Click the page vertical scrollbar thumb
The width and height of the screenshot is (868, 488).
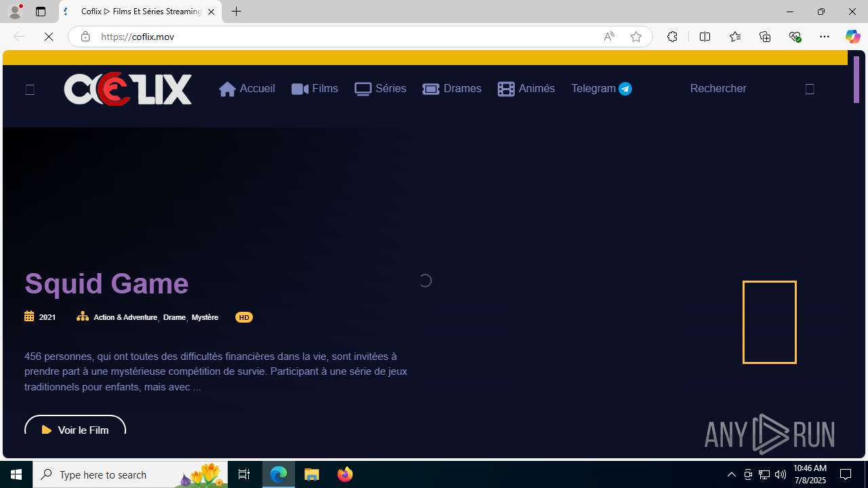point(856,80)
